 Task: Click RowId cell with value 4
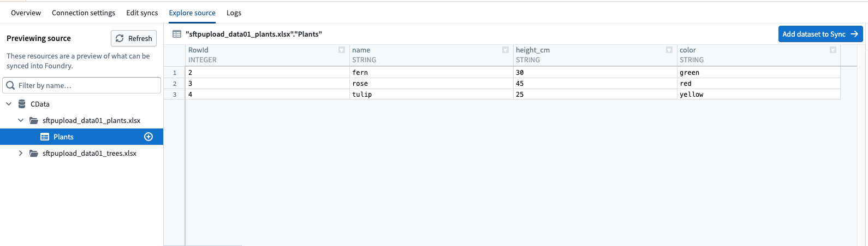[267, 95]
